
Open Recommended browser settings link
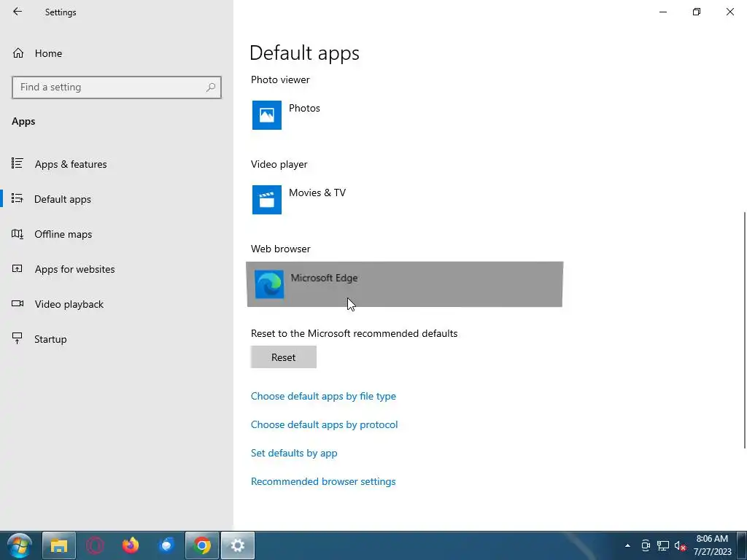(323, 481)
